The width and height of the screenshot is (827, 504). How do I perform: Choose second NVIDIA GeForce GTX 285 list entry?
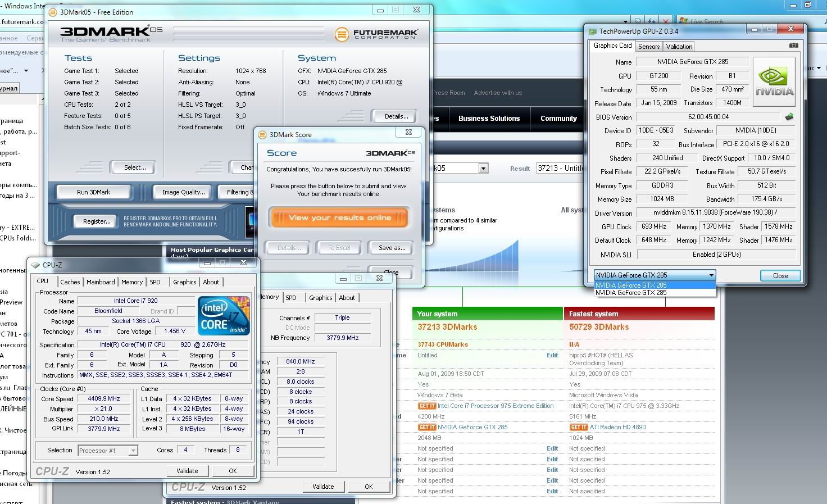pos(655,293)
